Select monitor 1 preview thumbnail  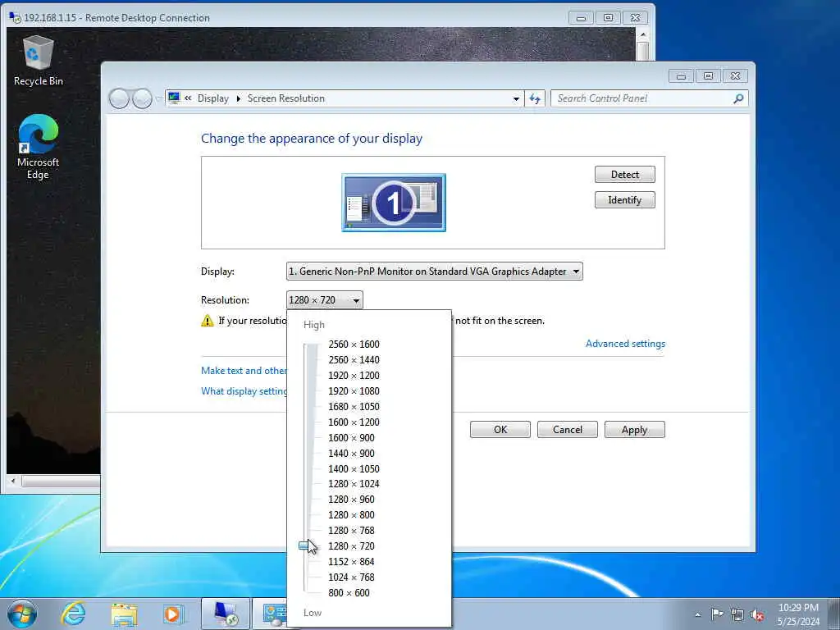tap(394, 203)
